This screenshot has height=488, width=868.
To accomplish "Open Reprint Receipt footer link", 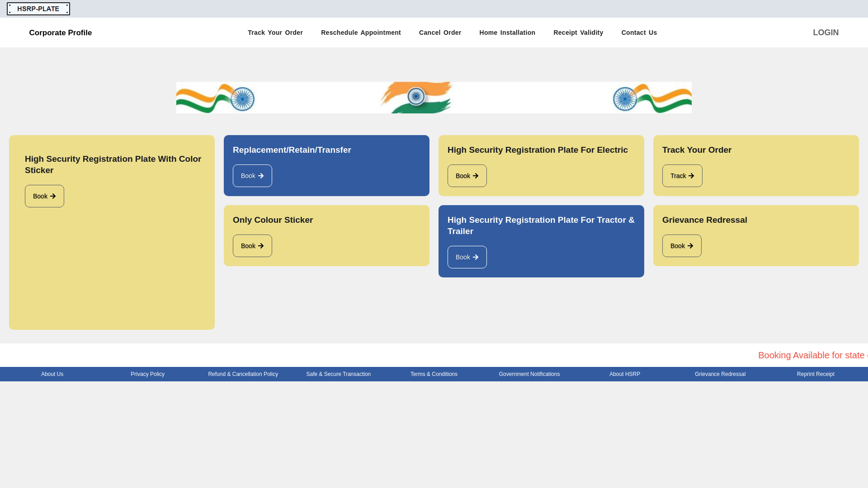I will [x=816, y=374].
